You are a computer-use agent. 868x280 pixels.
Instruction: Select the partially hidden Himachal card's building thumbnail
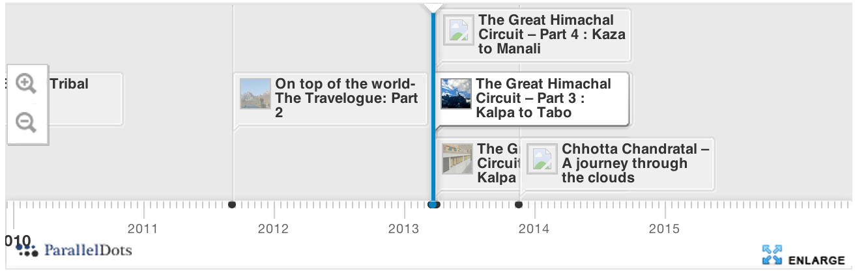(457, 159)
